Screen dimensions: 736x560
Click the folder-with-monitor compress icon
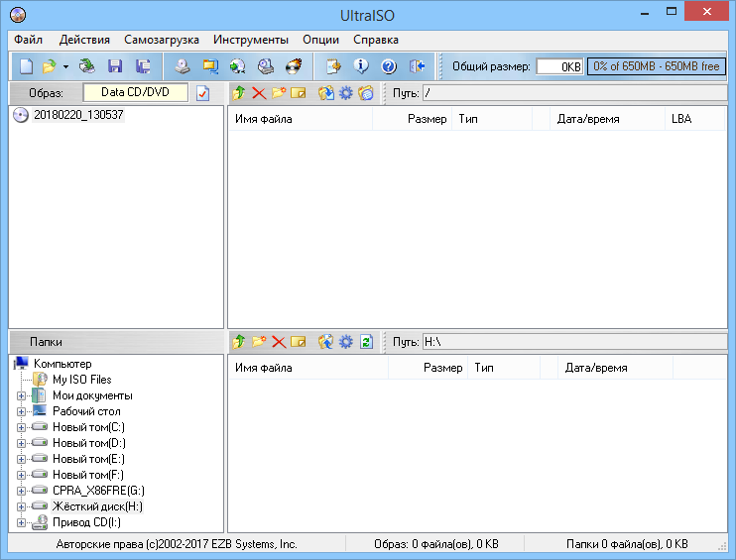pos(210,66)
